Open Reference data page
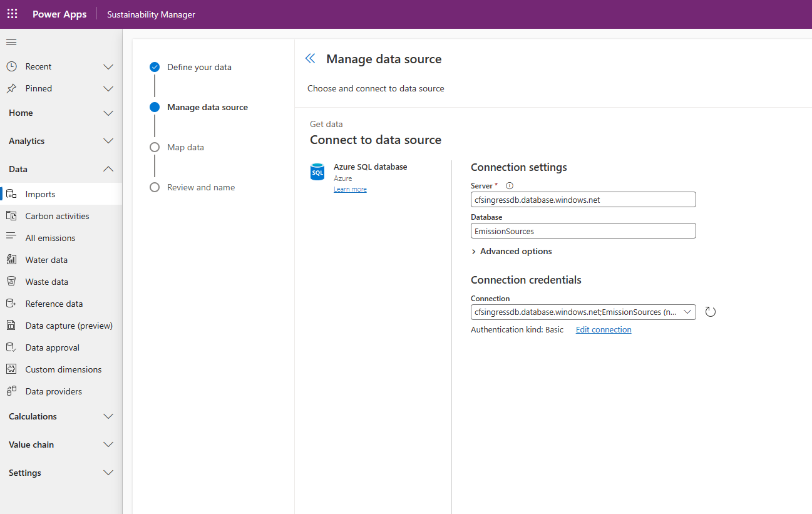812x514 pixels. click(61, 304)
